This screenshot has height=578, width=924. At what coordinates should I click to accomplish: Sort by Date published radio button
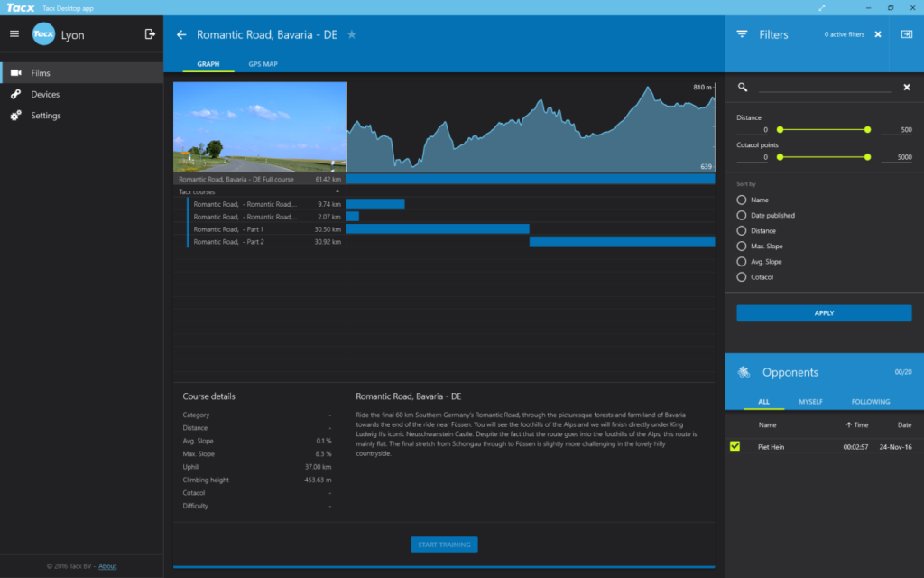click(742, 215)
